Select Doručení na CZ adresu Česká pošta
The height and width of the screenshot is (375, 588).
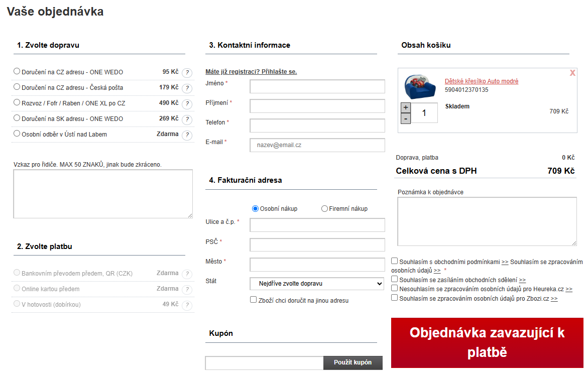point(17,87)
